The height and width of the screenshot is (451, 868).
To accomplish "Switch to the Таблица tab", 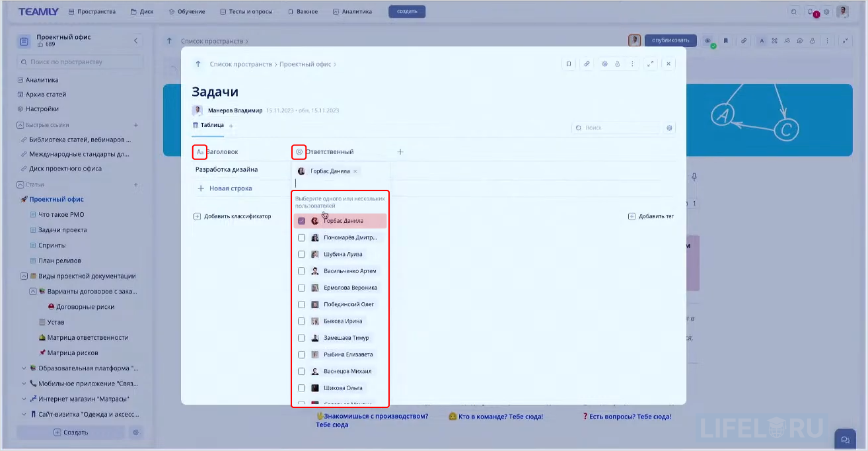I will [x=209, y=125].
